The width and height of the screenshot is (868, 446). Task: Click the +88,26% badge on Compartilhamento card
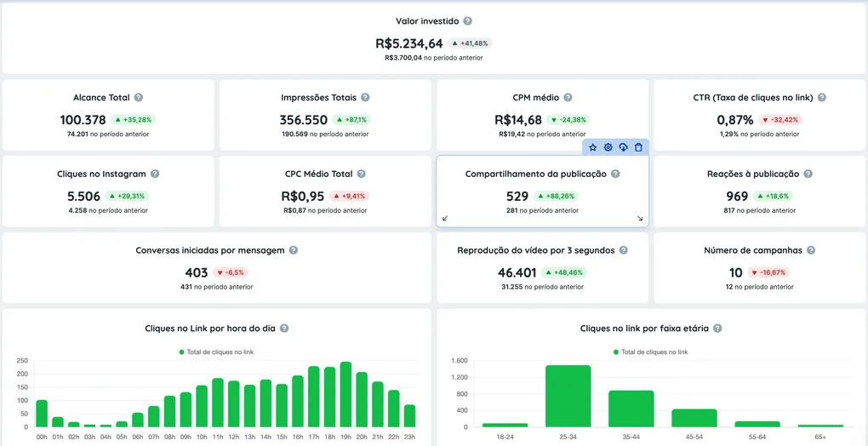557,196
